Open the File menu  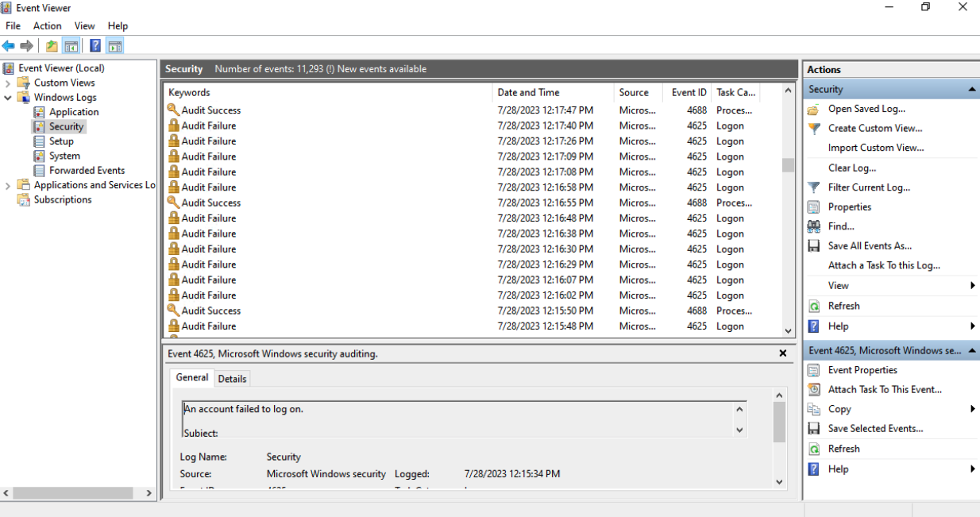(x=13, y=26)
